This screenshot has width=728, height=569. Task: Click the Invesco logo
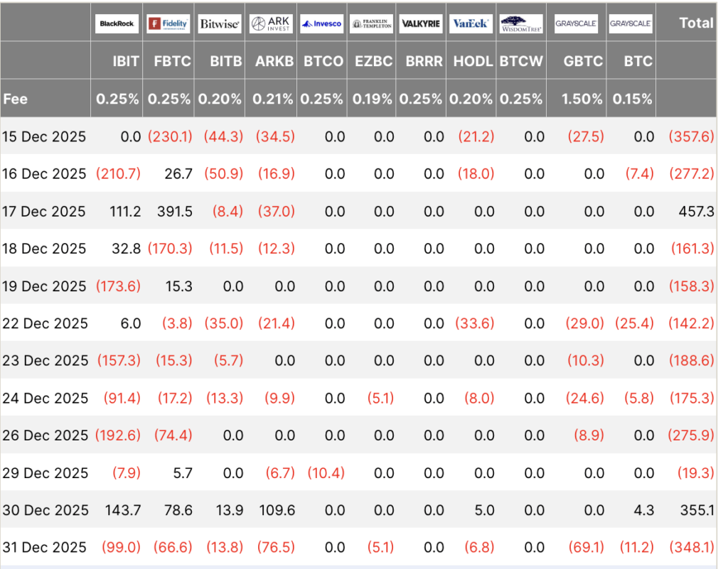[x=321, y=23]
